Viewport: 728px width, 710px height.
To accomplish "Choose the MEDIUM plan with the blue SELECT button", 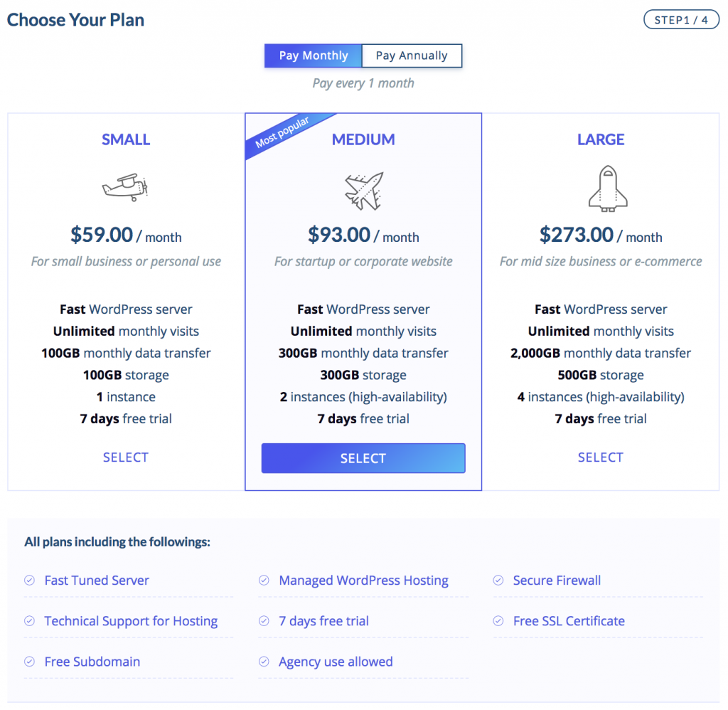I will coord(363,458).
